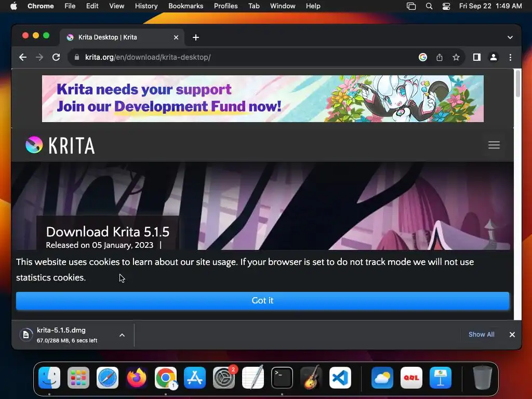This screenshot has width=532, height=399.
Task: Open the History menu
Action: click(146, 6)
